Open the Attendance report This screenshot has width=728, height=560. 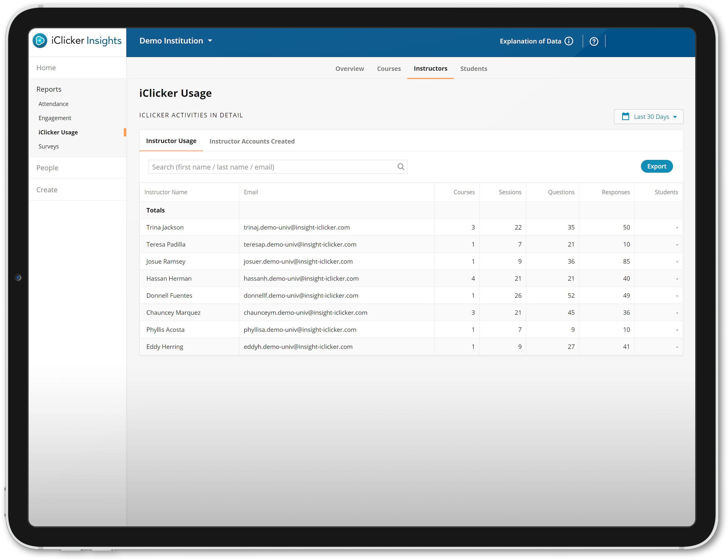coord(53,104)
